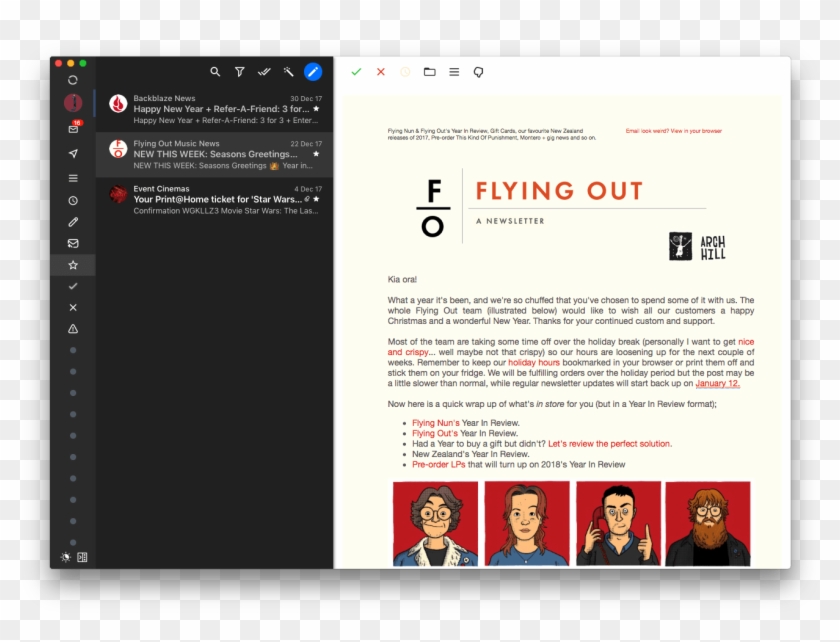Mark all messages read with double-checkmark icon
This screenshot has width=840, height=642.
click(263, 72)
